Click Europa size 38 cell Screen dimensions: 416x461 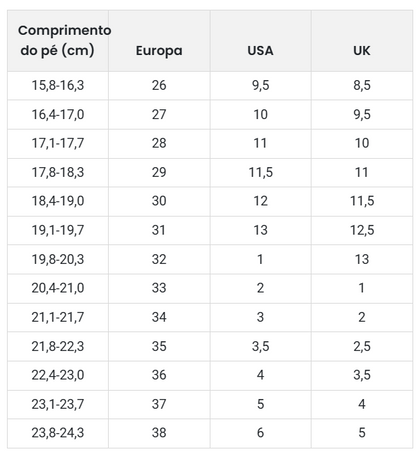pyautogui.click(x=159, y=433)
